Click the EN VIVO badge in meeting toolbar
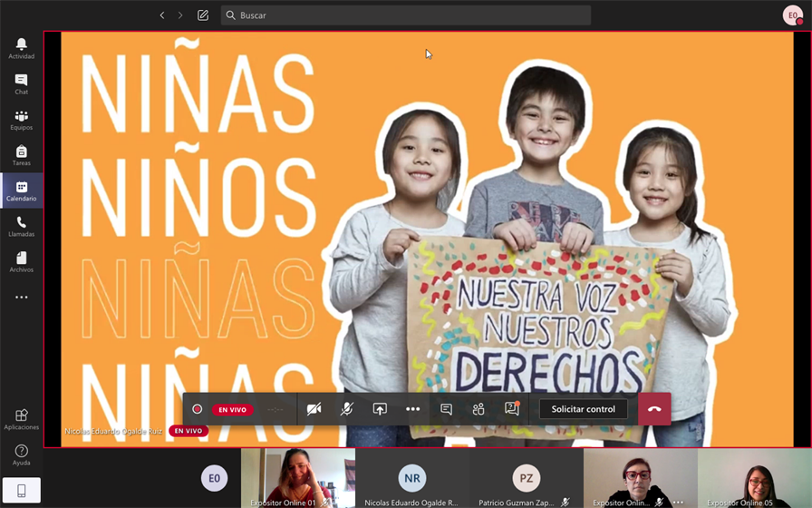 233,409
